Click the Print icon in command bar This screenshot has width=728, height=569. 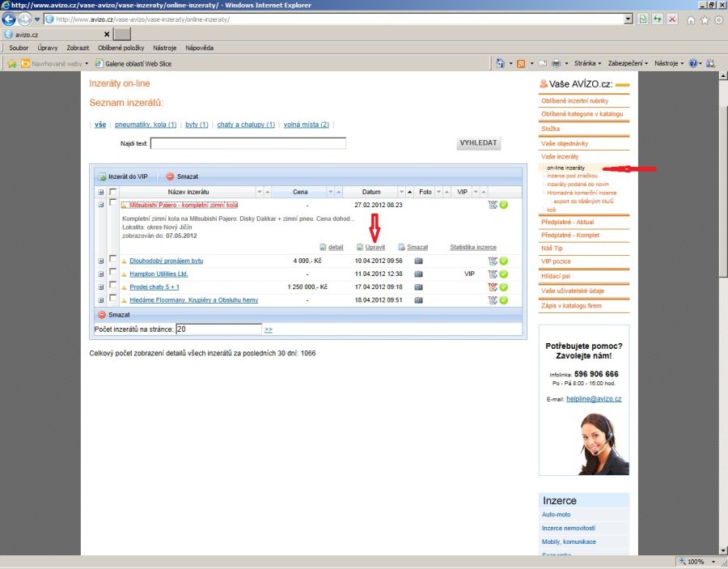(556, 64)
